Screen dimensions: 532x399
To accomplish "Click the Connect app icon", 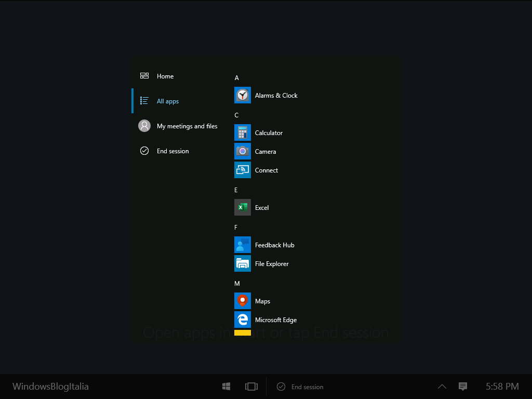I will (x=243, y=170).
